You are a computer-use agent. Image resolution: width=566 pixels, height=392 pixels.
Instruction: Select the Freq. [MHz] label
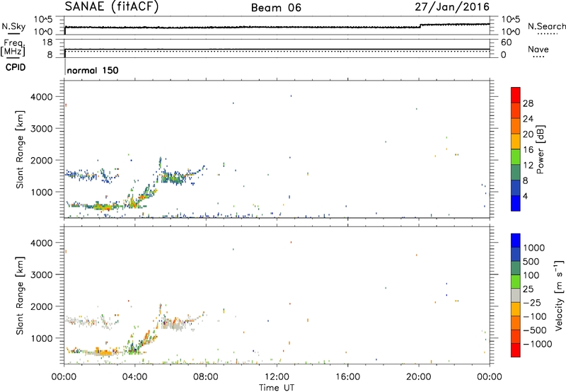coord(13,47)
